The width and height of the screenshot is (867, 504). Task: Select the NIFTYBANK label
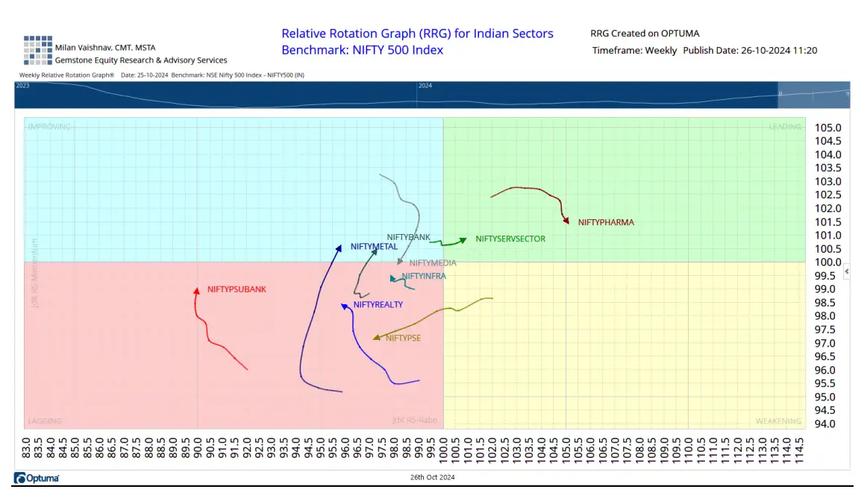408,237
